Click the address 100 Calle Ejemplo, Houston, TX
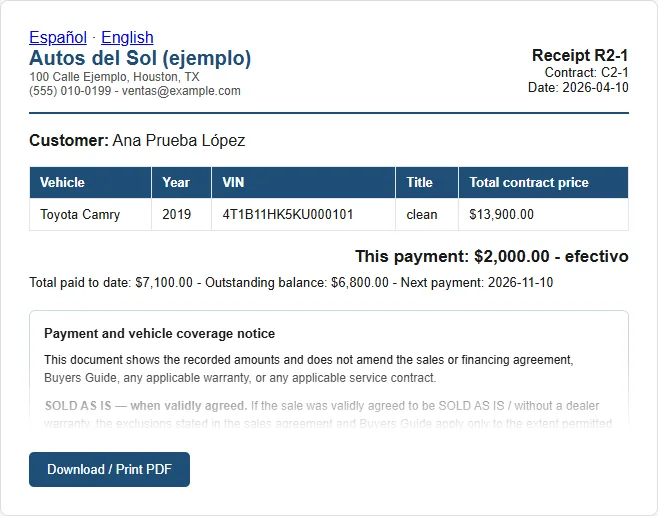This screenshot has width=658, height=516. [114, 77]
